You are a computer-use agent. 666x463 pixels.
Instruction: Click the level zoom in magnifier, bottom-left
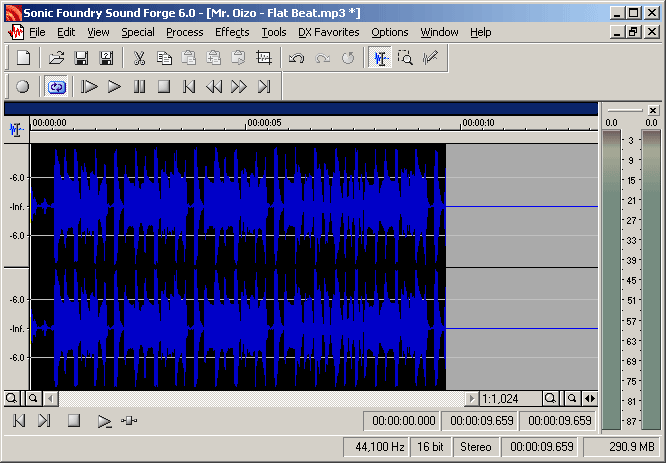[11, 398]
